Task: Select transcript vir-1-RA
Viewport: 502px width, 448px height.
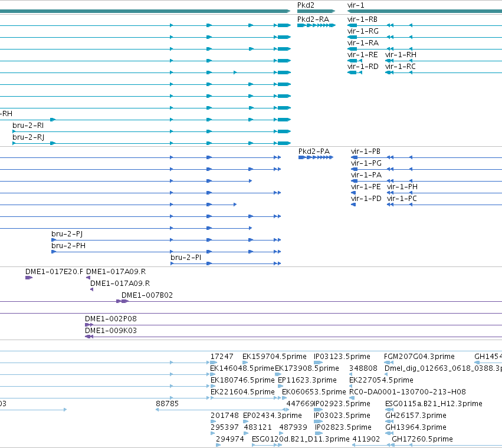Action: [x=363, y=43]
